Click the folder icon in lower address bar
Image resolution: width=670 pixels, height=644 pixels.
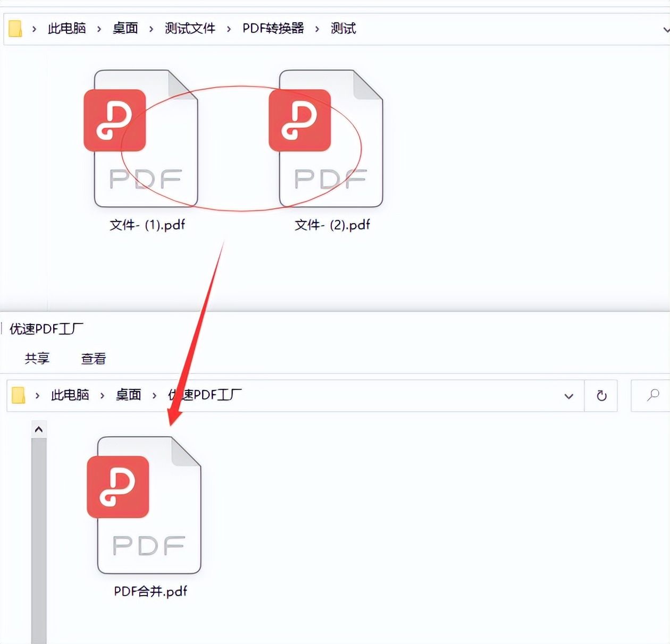[x=19, y=395]
